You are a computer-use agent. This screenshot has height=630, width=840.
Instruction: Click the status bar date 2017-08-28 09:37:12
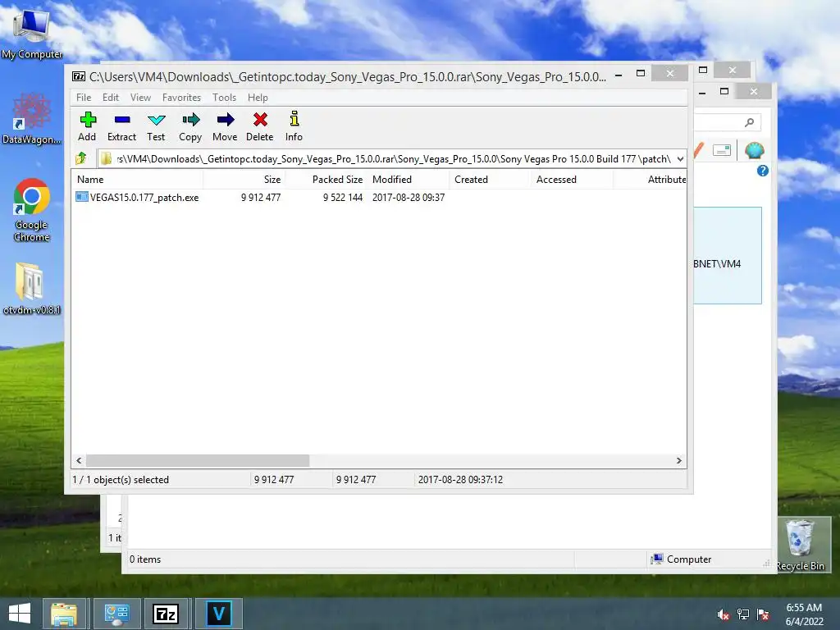coord(460,480)
